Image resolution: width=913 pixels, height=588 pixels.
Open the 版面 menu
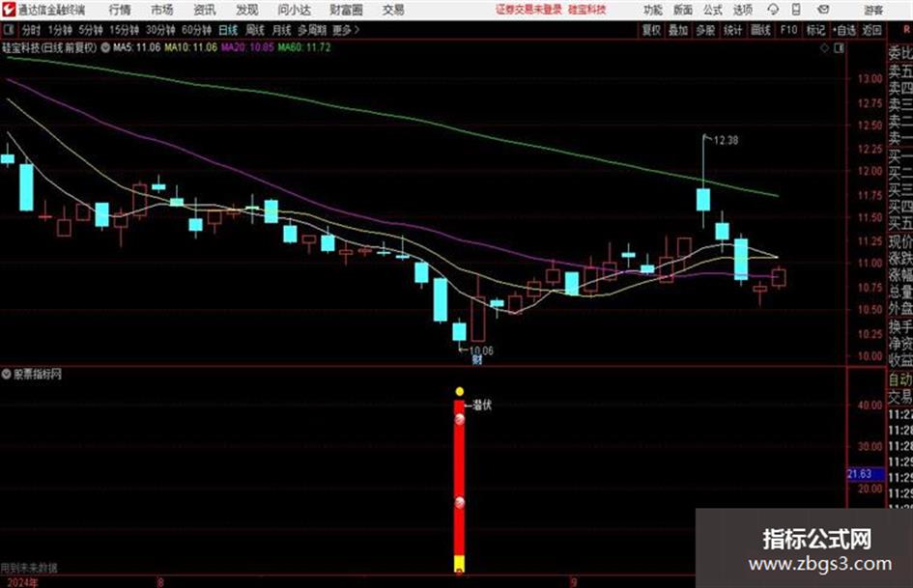coord(683,10)
